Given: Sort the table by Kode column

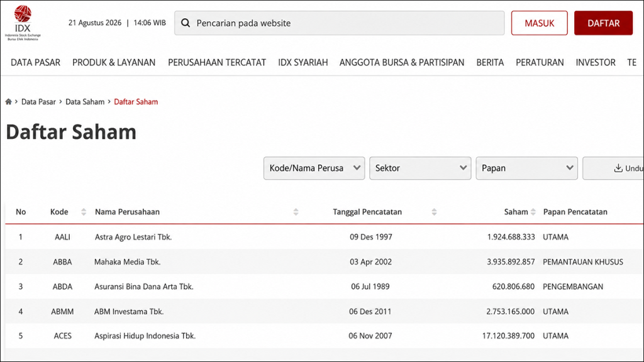Looking at the screenshot, I should [84, 212].
